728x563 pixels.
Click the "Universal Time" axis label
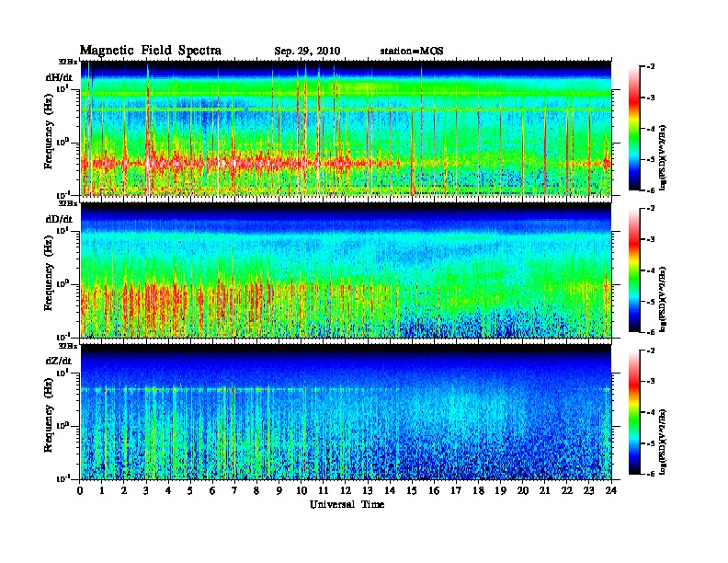(x=347, y=504)
